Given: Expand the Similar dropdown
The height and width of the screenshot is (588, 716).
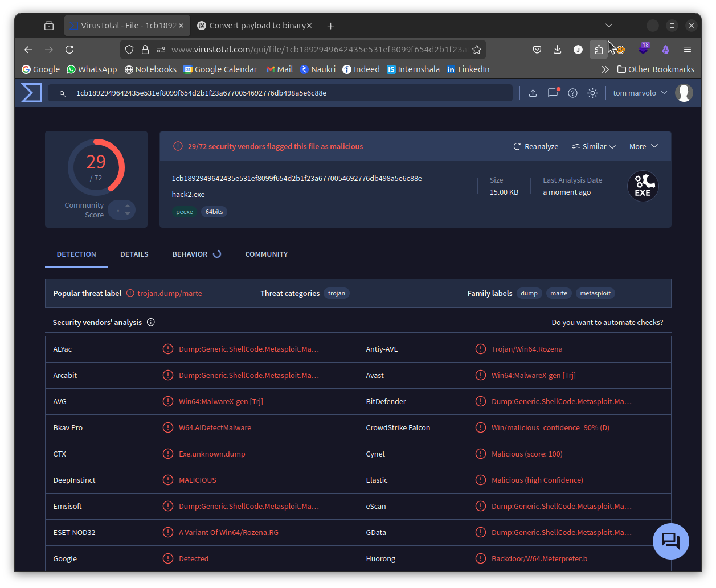Looking at the screenshot, I should (594, 146).
